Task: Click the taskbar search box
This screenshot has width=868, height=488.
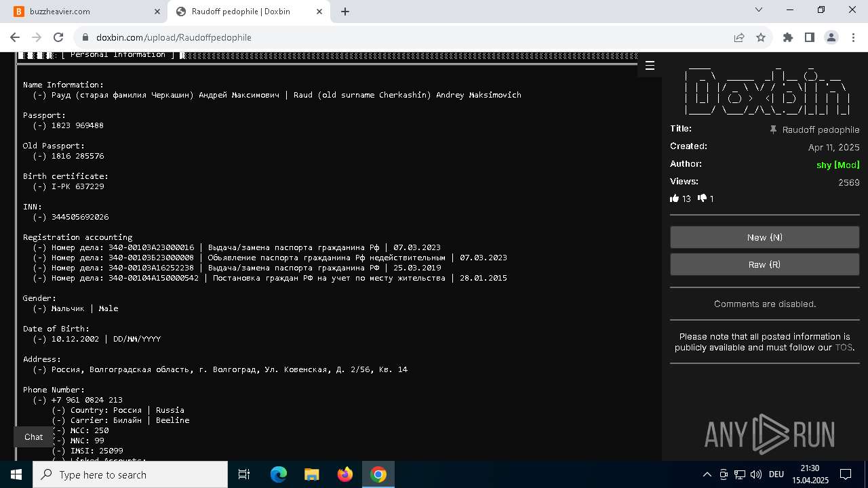Action: [130, 474]
